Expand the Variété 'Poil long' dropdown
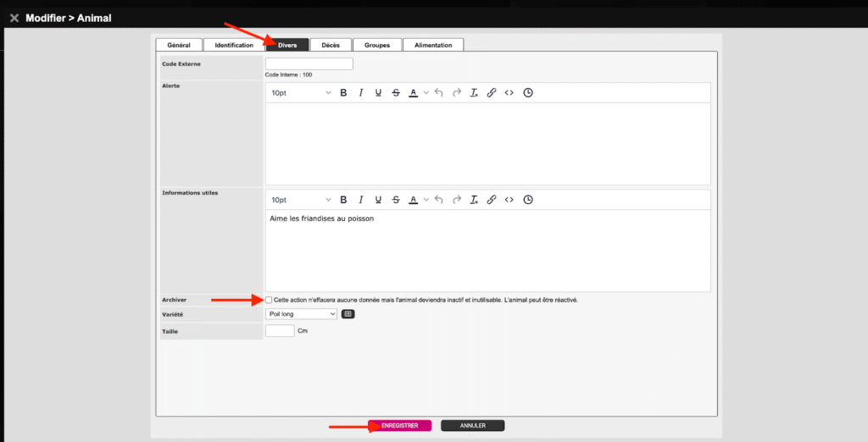 point(302,314)
